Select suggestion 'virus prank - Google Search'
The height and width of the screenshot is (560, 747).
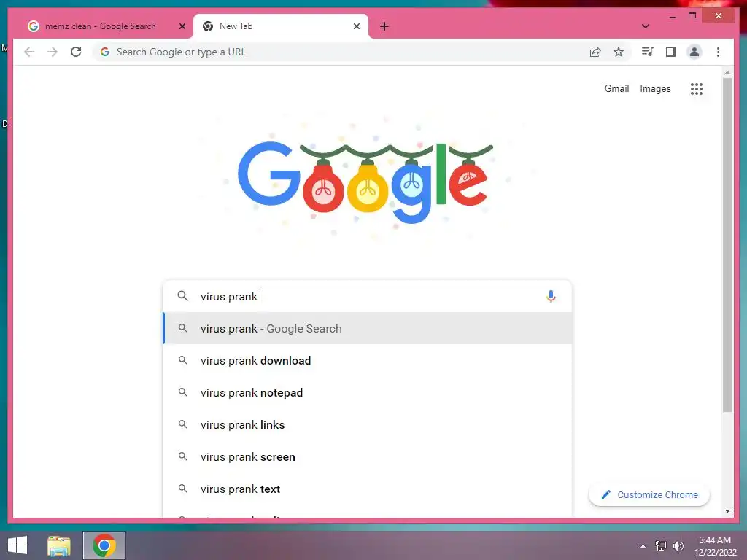click(x=368, y=329)
